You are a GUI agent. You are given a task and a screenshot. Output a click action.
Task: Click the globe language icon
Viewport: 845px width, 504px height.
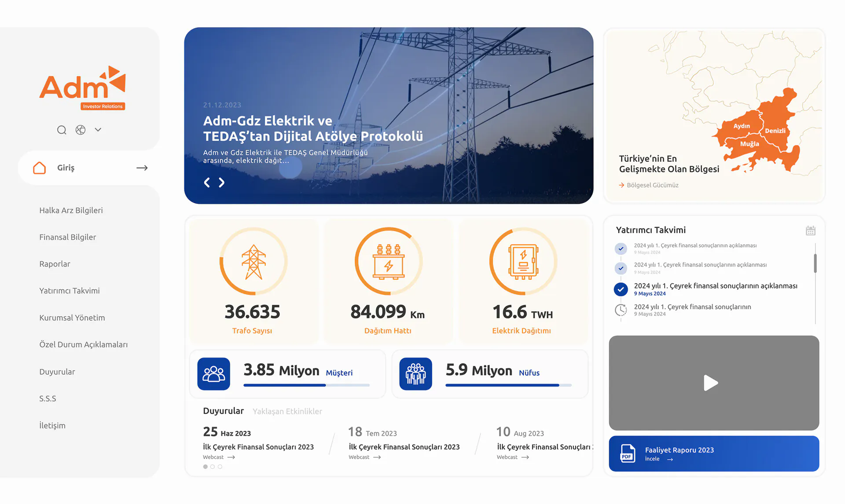click(x=81, y=130)
